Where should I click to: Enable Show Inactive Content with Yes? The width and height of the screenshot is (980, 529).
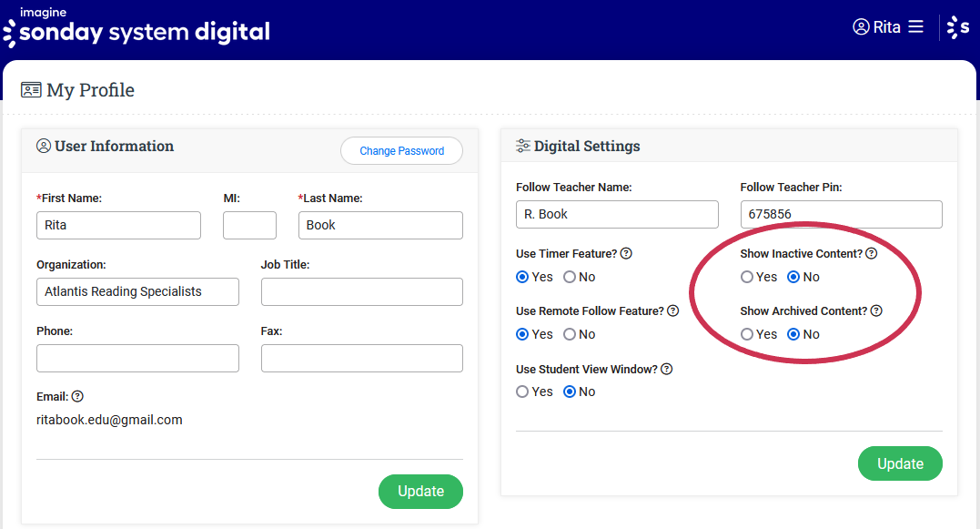[747, 277]
